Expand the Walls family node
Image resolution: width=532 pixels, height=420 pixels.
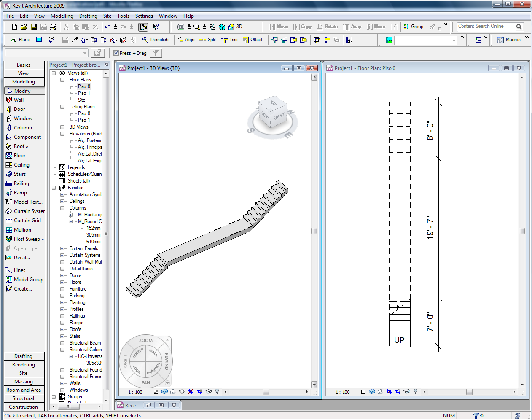62,383
